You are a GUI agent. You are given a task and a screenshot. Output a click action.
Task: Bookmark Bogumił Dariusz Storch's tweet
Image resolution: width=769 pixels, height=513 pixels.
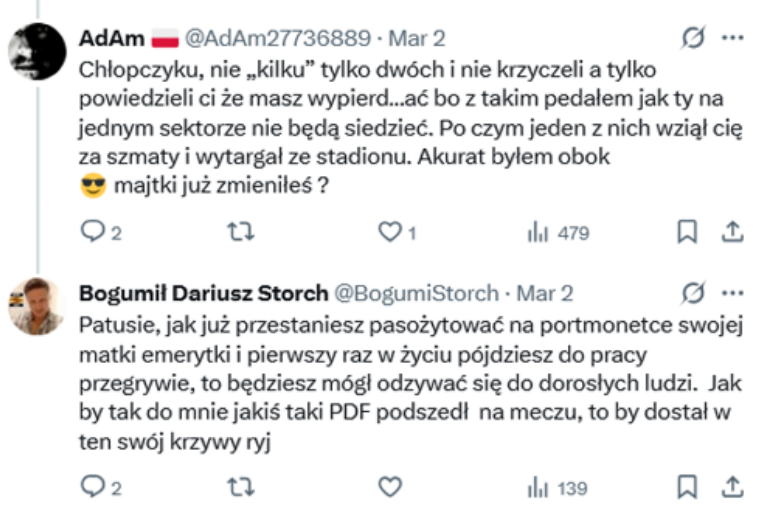point(687,487)
